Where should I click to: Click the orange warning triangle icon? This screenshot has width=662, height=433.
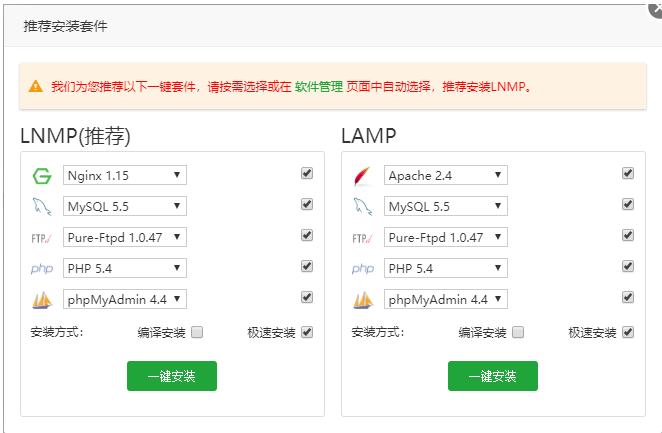36,87
